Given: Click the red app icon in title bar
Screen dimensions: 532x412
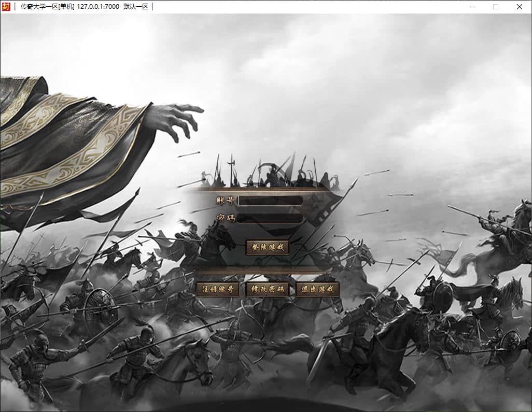Looking at the screenshot, I should (x=6, y=6).
